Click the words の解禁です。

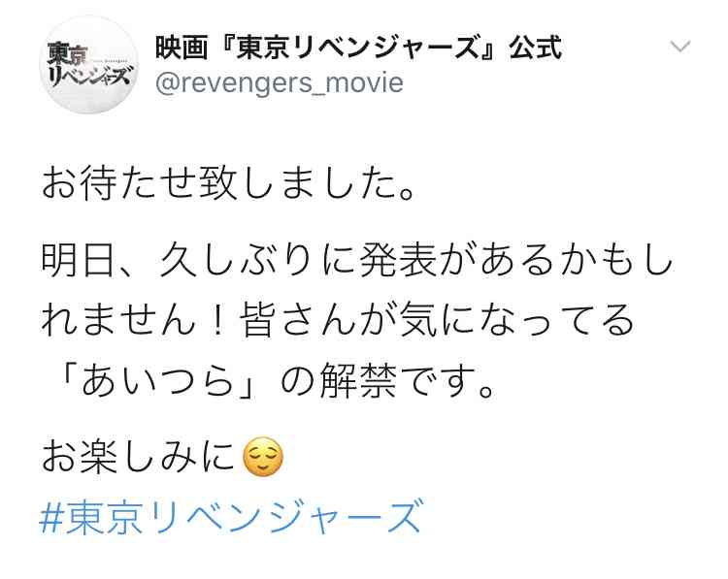point(388,381)
